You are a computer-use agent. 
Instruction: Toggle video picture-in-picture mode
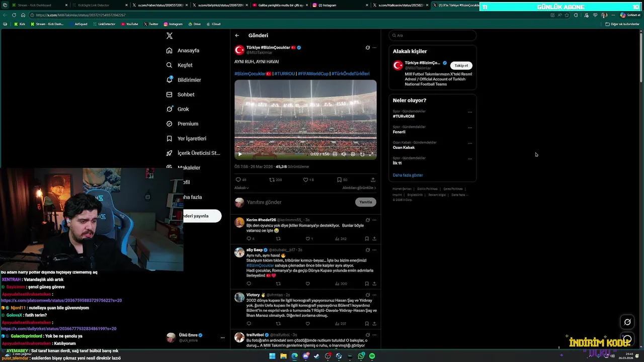(x=362, y=154)
